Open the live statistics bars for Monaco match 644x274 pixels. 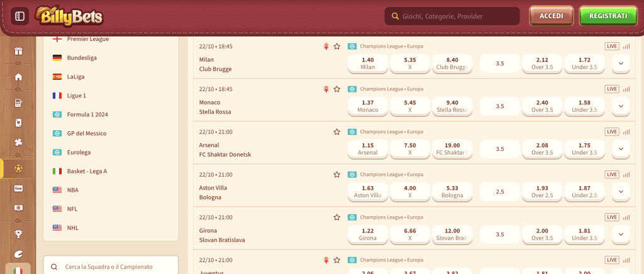[x=626, y=89]
